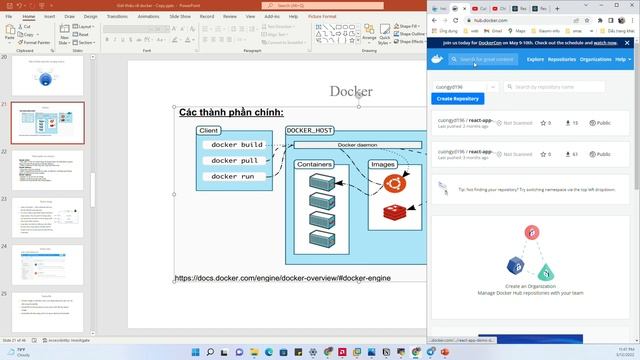
Task: Dismiss the DockerCon banner with X
Action: coord(627,42)
